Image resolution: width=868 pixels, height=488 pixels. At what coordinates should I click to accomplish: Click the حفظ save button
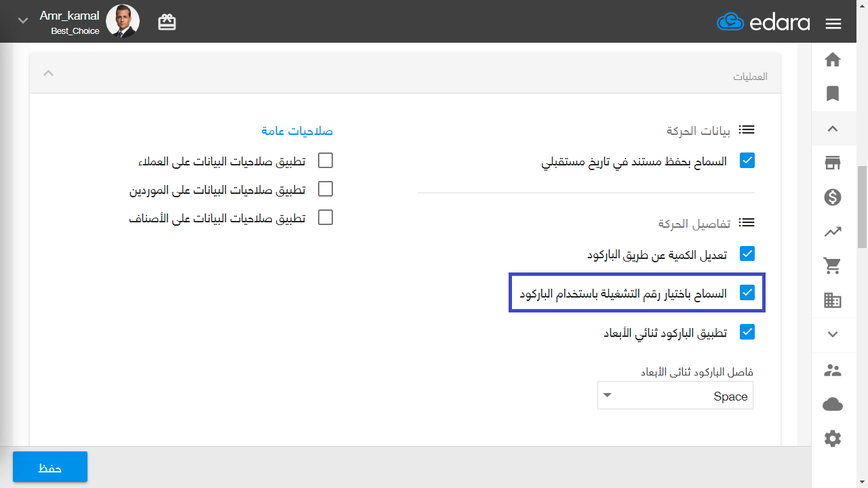click(50, 467)
